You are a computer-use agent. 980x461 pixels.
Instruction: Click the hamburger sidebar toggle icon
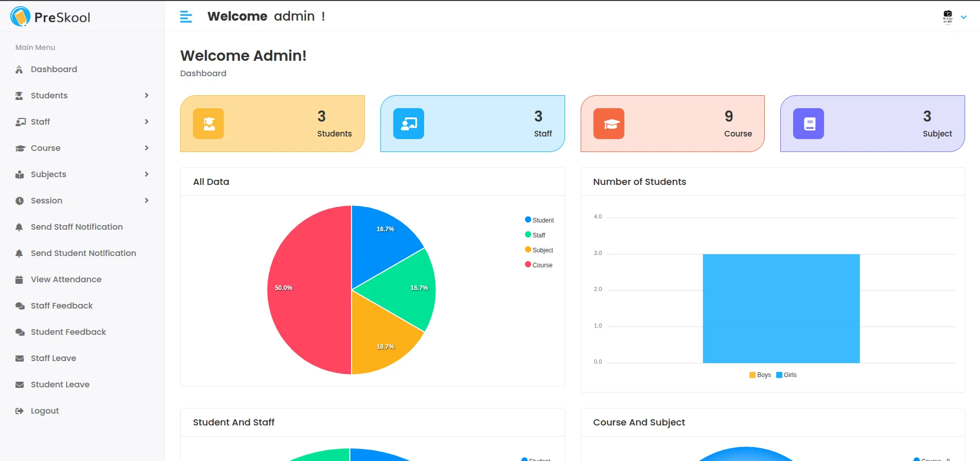click(x=186, y=17)
